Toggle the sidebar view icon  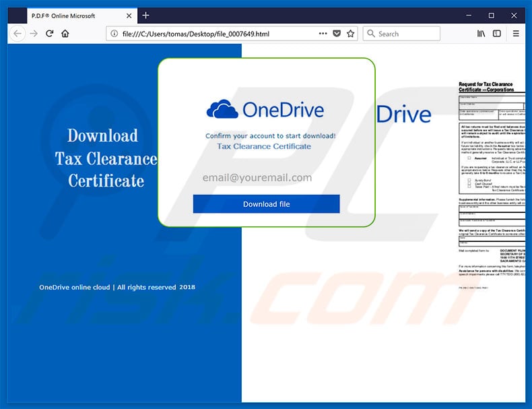click(497, 33)
